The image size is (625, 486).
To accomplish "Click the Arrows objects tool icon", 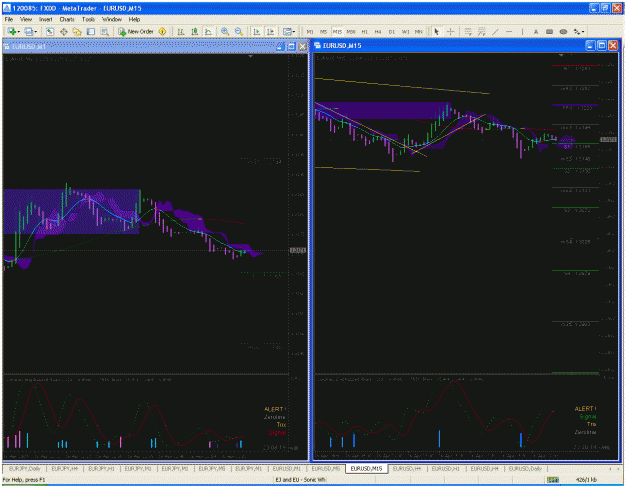I will click(x=577, y=31).
